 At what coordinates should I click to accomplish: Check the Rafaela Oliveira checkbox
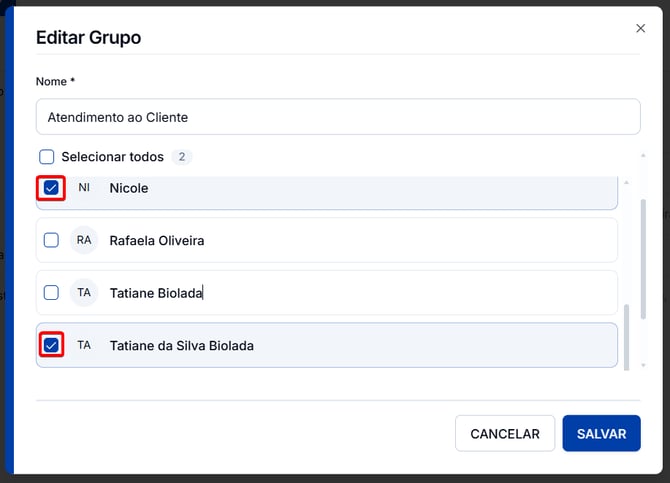(x=51, y=240)
